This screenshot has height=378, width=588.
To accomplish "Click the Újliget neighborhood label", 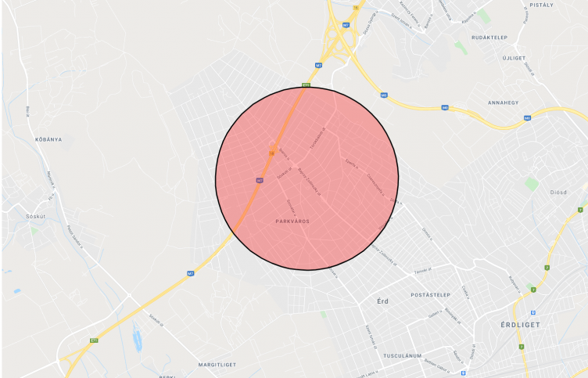I will (514, 58).
